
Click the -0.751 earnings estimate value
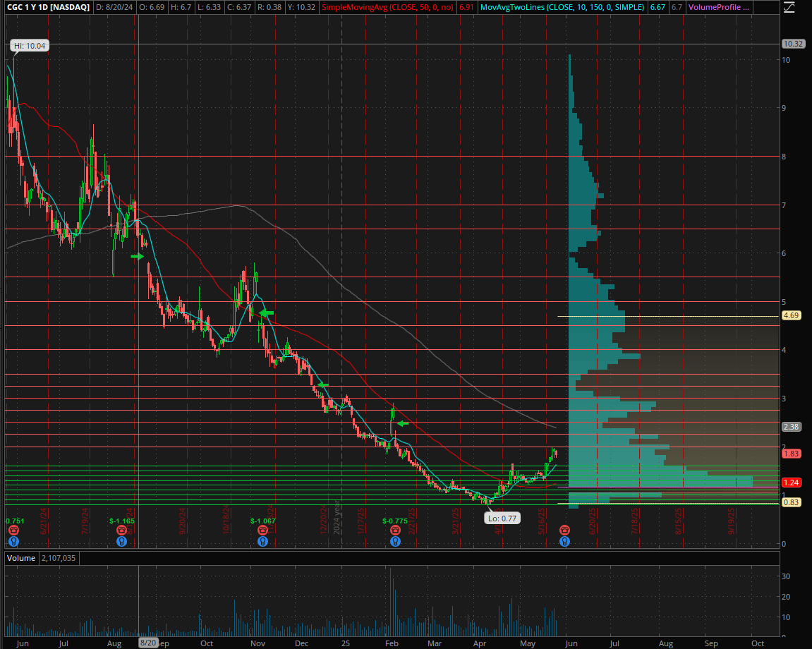coord(15,521)
